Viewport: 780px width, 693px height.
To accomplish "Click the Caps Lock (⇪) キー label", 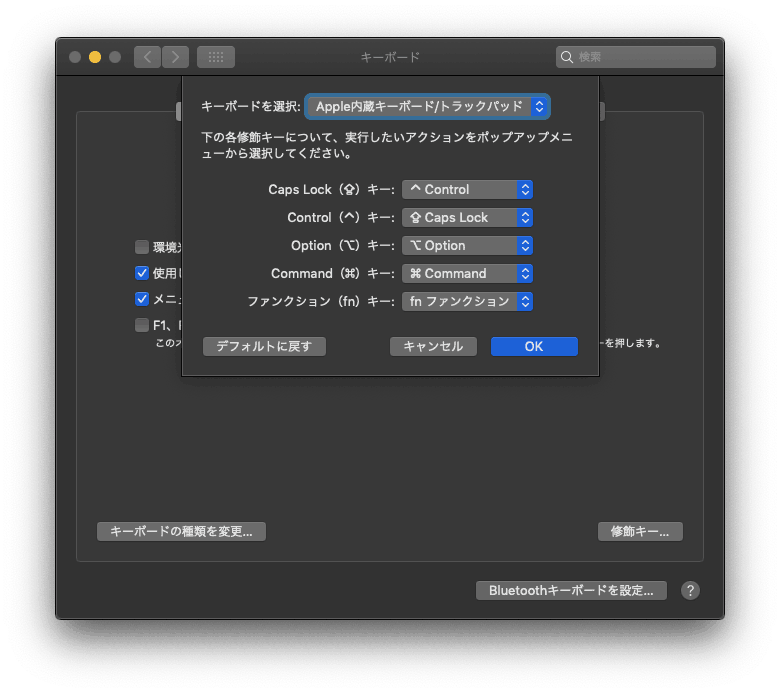I will coord(331,190).
